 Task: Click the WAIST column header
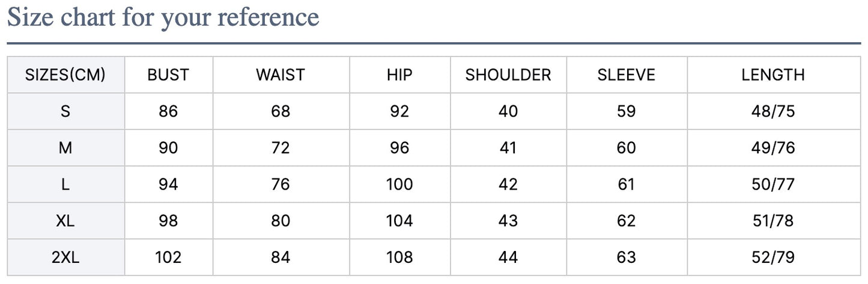click(281, 75)
